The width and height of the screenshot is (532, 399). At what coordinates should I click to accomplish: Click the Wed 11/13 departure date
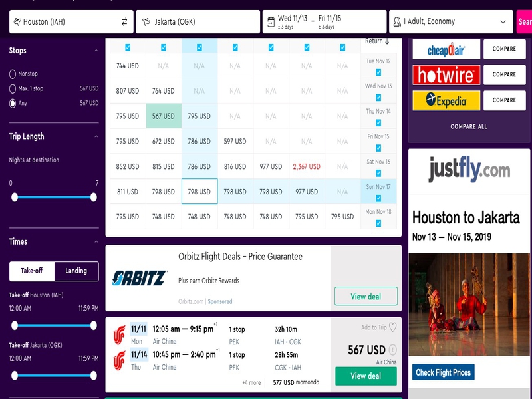click(293, 19)
